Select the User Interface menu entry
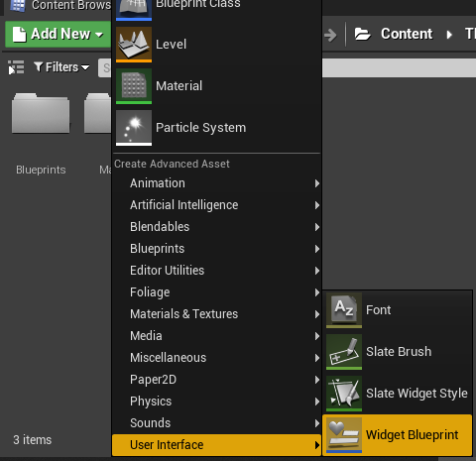 (217, 445)
